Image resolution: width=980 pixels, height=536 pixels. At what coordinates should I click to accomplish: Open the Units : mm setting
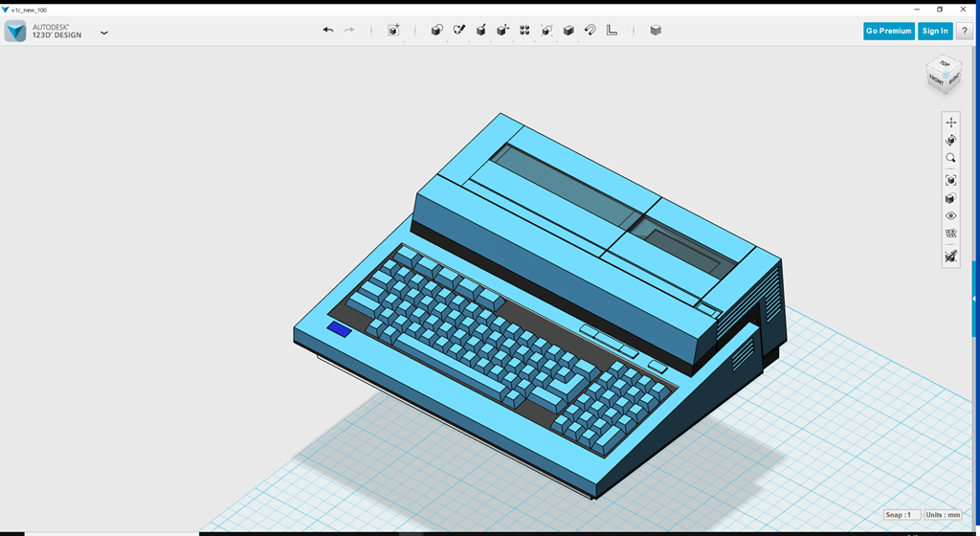[x=943, y=515]
